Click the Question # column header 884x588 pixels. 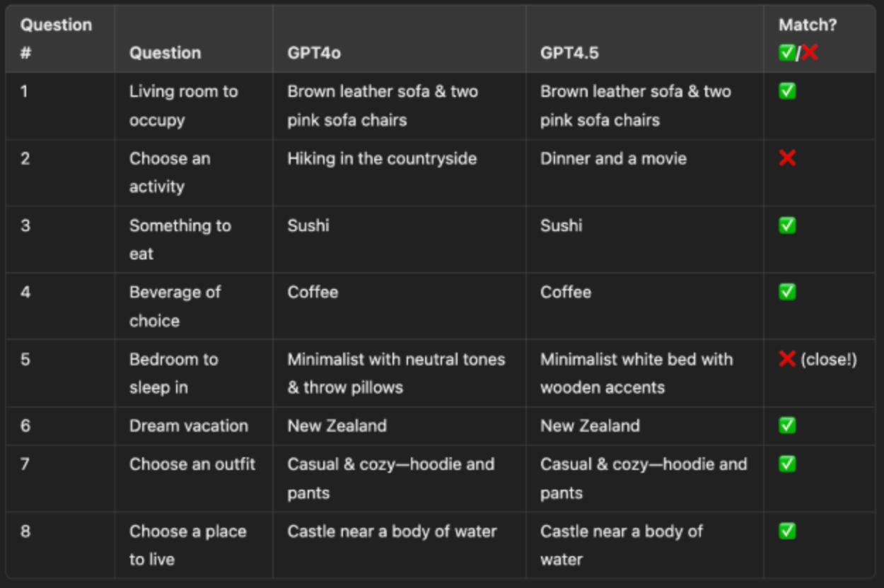point(56,39)
